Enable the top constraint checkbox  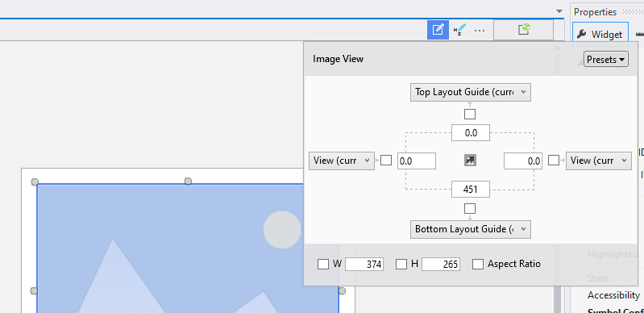470,114
